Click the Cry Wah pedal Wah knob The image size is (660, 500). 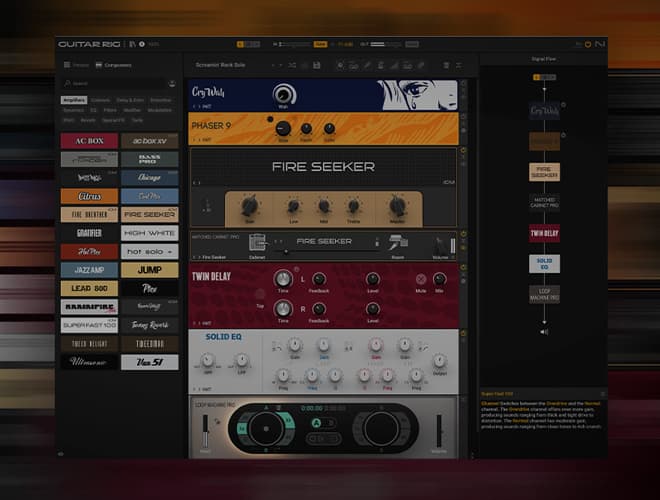pyautogui.click(x=284, y=94)
